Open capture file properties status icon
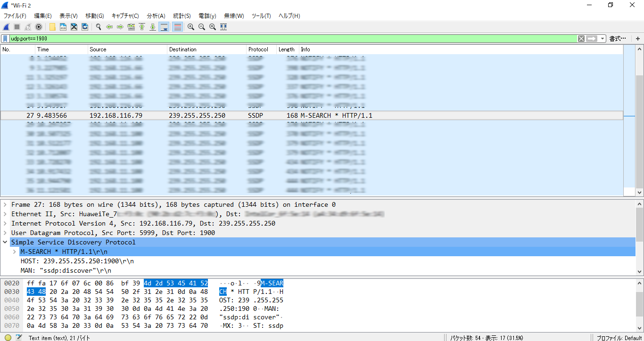This screenshot has width=644, height=341. click(x=19, y=337)
